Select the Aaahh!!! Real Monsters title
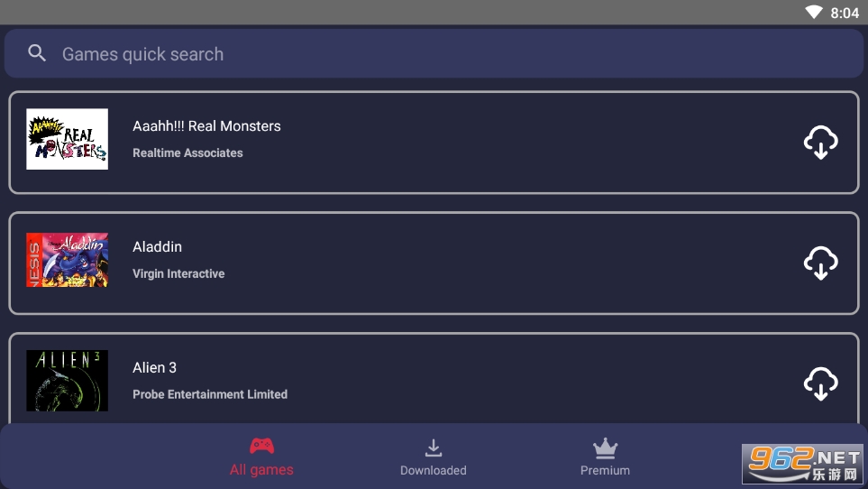 [x=206, y=126]
